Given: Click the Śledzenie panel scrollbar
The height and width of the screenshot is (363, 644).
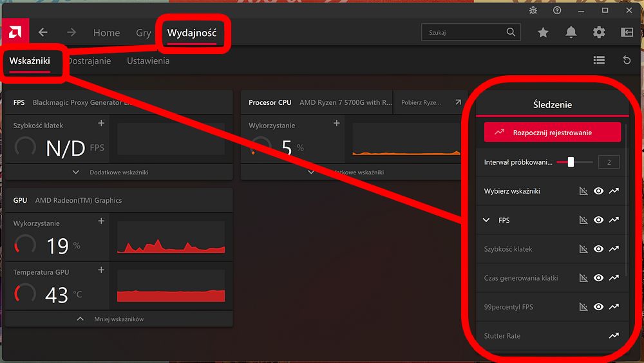Looking at the screenshot, I should click(627, 200).
